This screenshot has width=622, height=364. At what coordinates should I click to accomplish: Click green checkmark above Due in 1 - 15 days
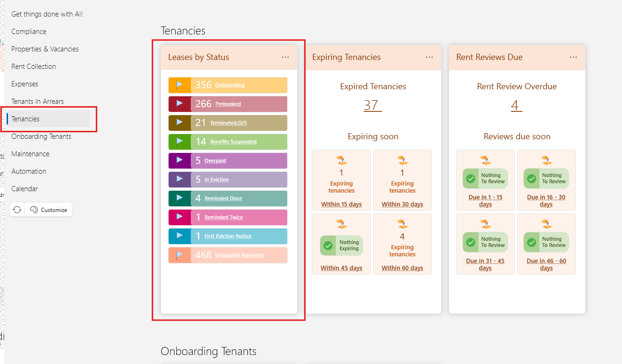tap(471, 179)
